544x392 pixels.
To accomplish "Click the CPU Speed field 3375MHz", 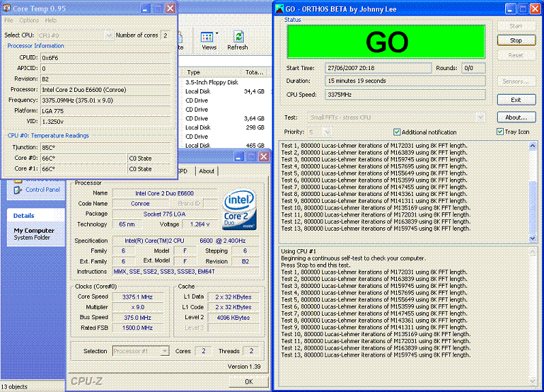I will click(x=405, y=95).
